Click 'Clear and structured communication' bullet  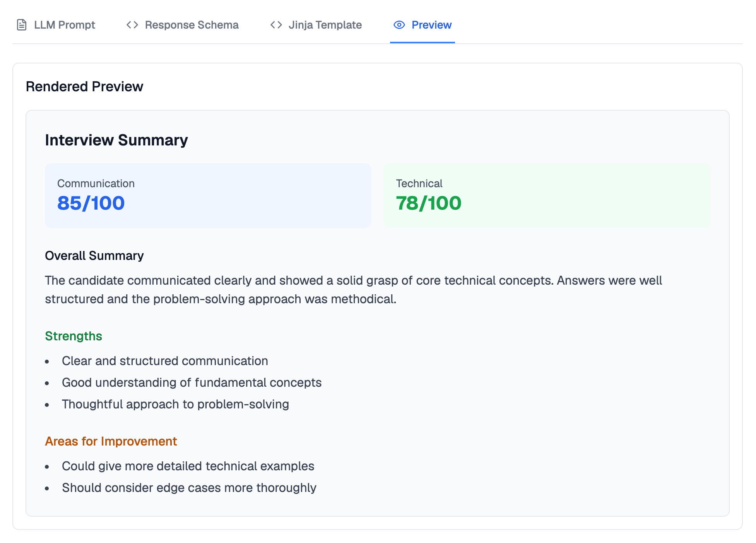[x=165, y=361]
